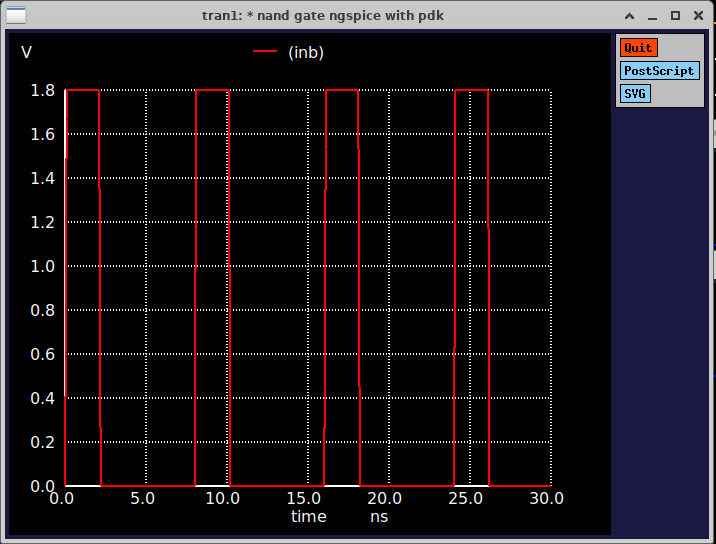Export the plot with the SVG button
716x544 pixels.
click(635, 93)
